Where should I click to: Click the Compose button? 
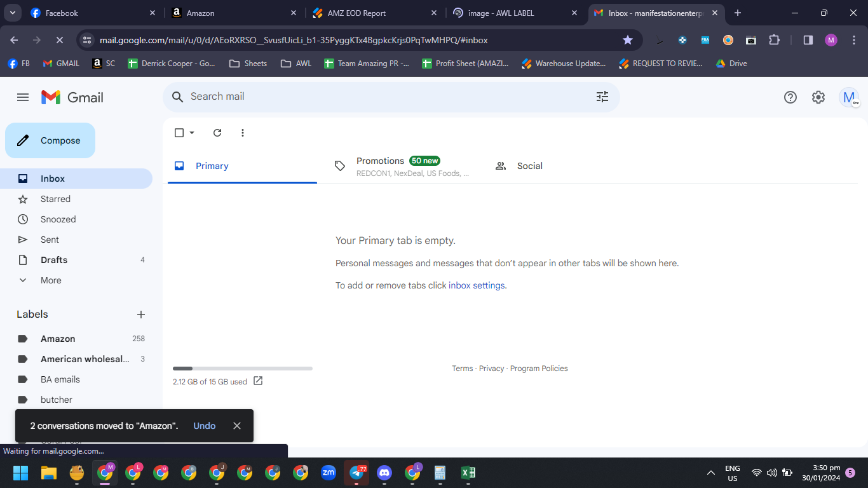point(50,140)
